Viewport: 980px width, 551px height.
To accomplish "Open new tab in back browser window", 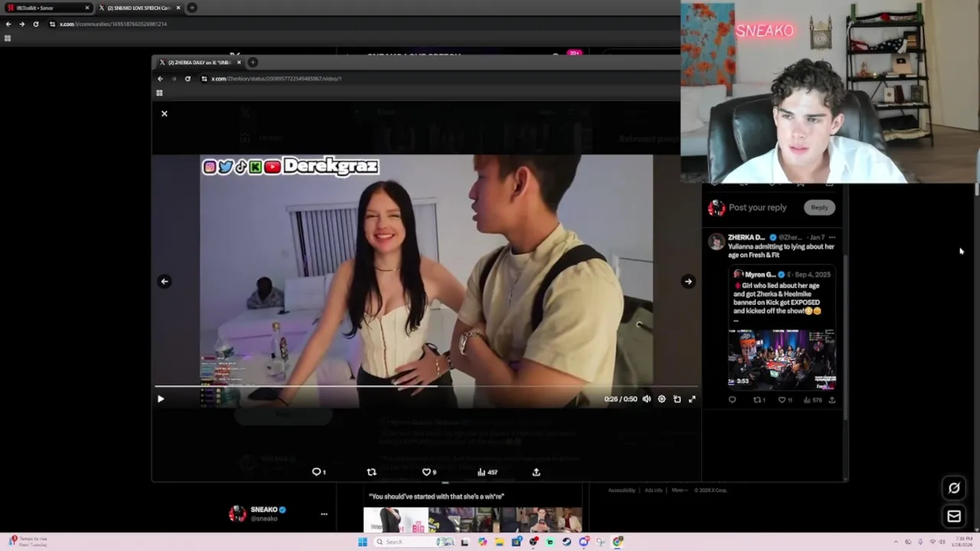I will (192, 8).
